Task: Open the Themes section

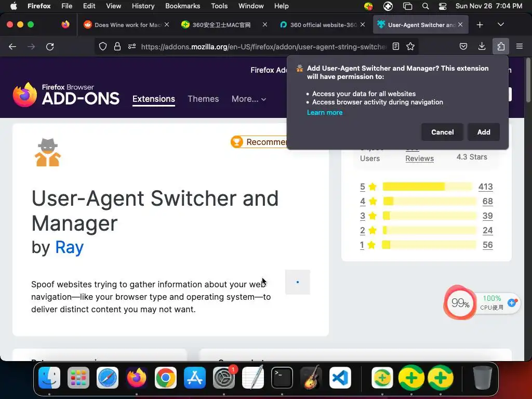Action: tap(203, 99)
